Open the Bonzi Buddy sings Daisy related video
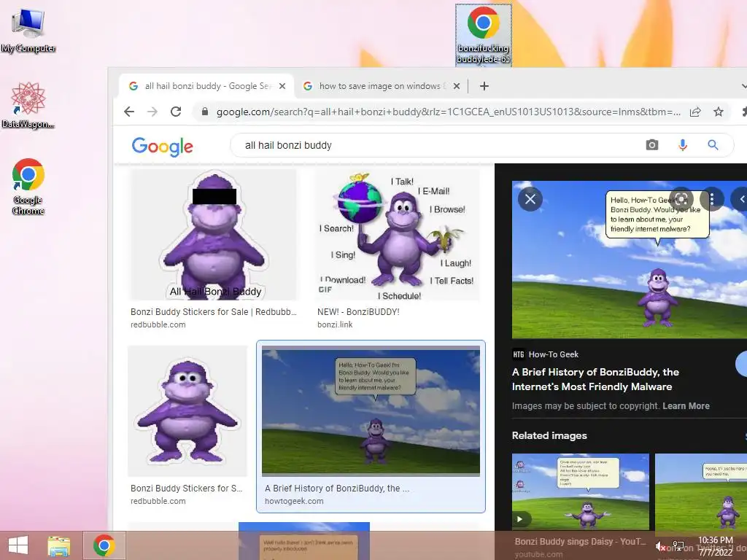This screenshot has width=747, height=560. click(580, 491)
